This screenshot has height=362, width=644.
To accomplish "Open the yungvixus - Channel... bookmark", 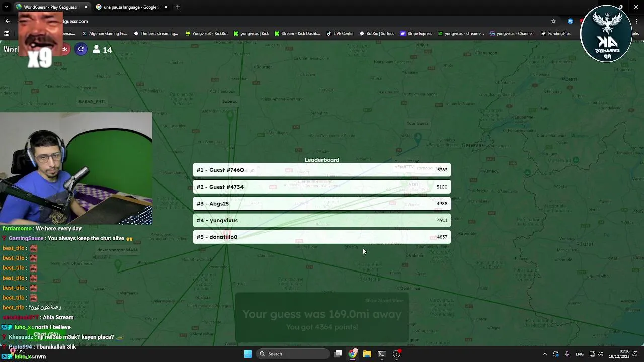I will [512, 34].
